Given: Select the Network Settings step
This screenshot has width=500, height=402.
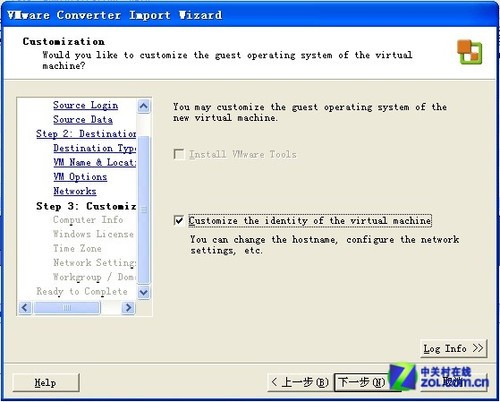Looking at the screenshot, I should [94, 263].
